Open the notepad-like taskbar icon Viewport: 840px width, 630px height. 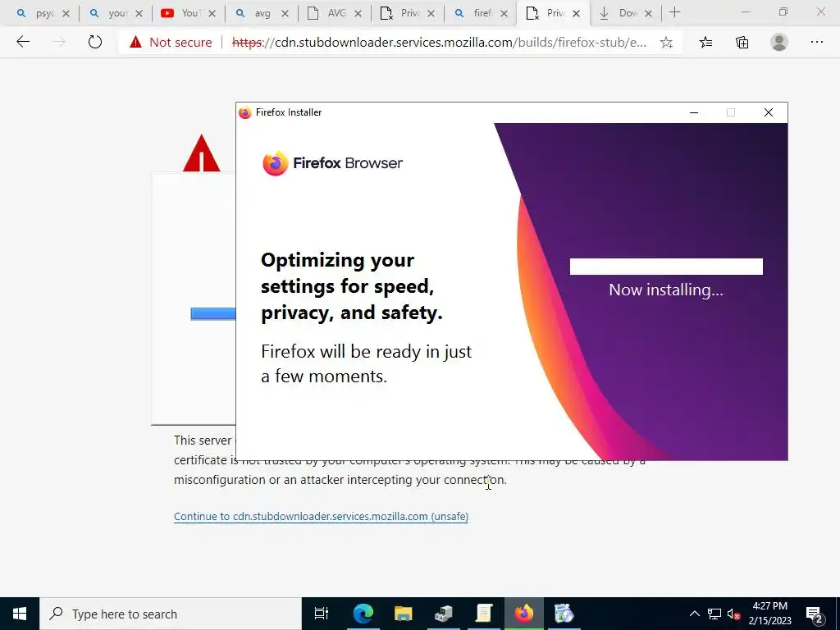coord(484,614)
